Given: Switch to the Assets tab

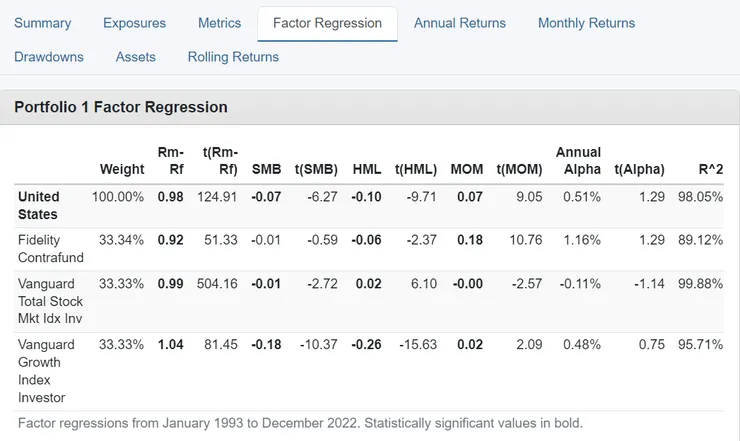Looking at the screenshot, I should pyautogui.click(x=136, y=57).
